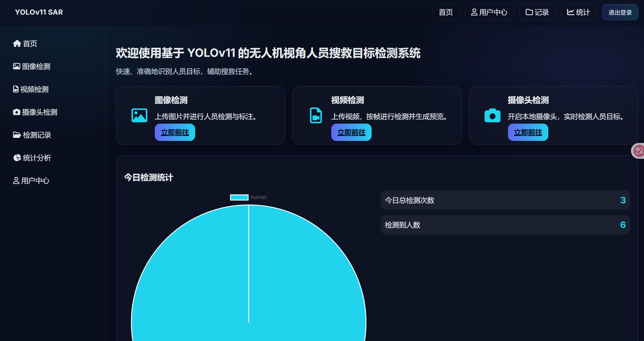The width and height of the screenshot is (644, 341).
Task: Click 立即前往 under 视频检测 card
Action: click(x=351, y=132)
